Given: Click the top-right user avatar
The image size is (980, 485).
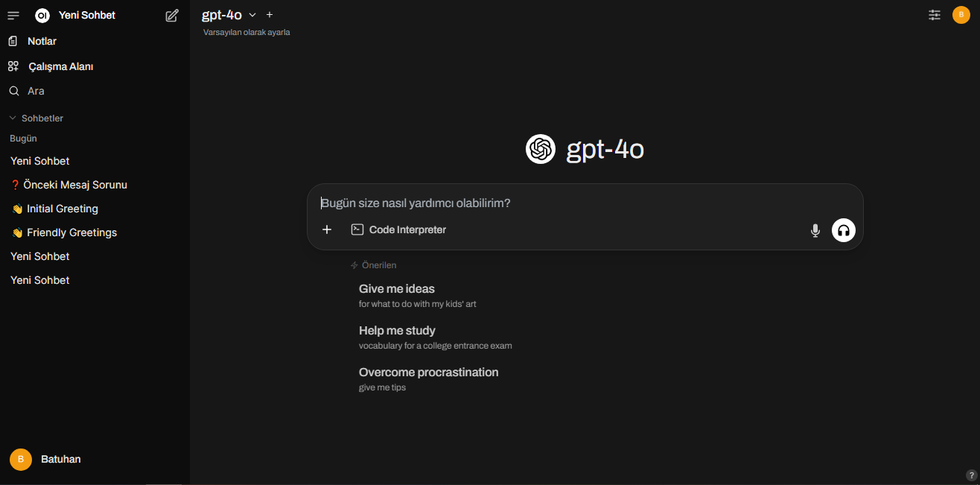Looking at the screenshot, I should pos(961,15).
